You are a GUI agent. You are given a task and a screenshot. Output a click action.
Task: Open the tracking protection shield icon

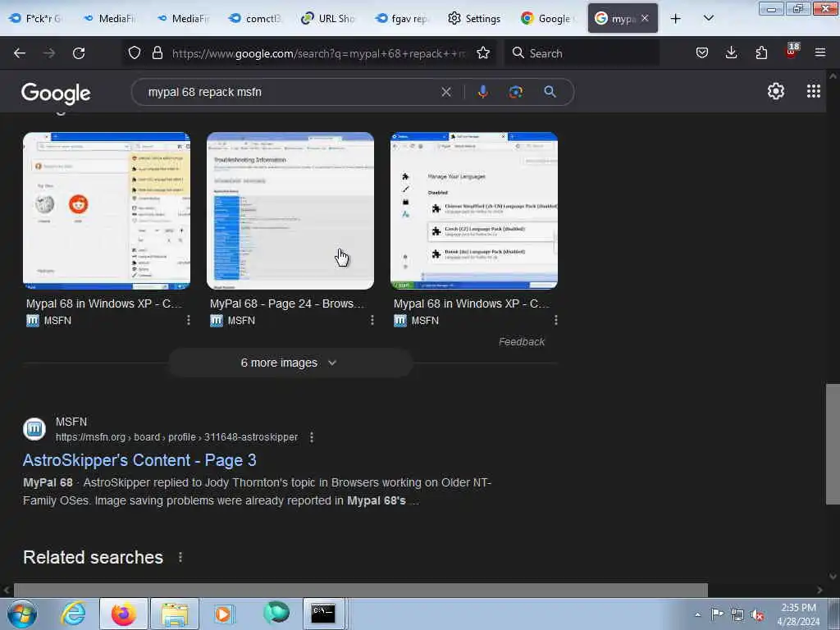coord(135,52)
